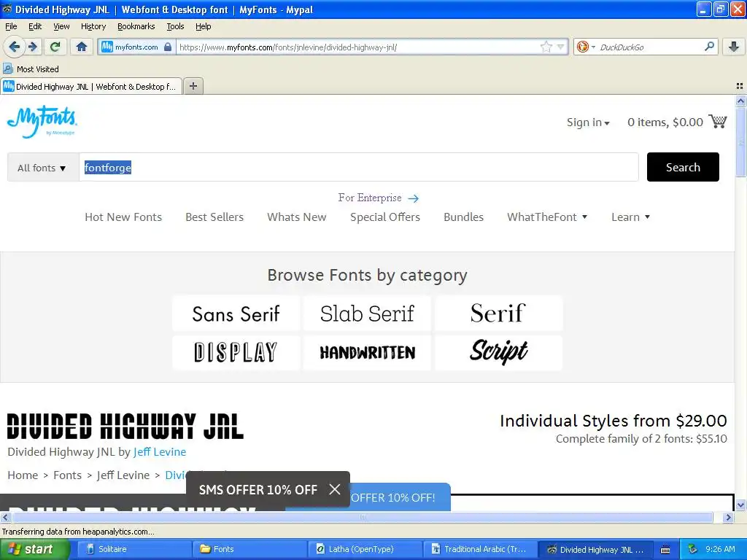Go to Fonts in breadcrumb
This screenshot has width=747, height=560.
tap(67, 475)
